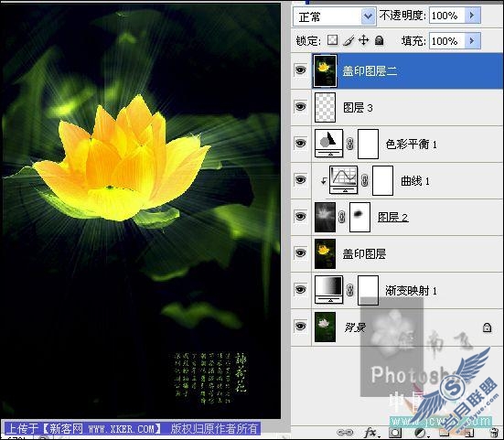Select the mask of 渐变映射 1 layer
Screen dimensions: 504x440
(368, 290)
